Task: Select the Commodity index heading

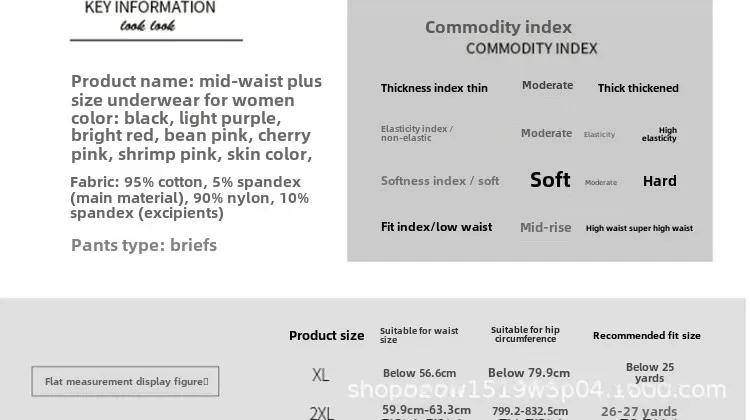Action: click(498, 27)
